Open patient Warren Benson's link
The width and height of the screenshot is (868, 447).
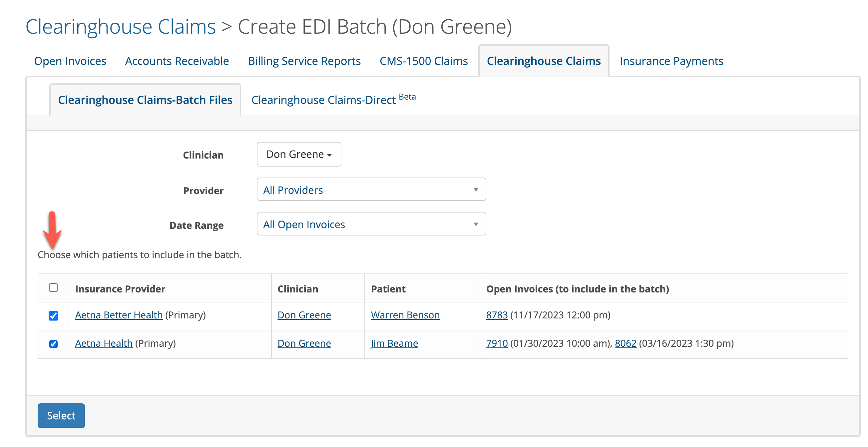tap(405, 315)
